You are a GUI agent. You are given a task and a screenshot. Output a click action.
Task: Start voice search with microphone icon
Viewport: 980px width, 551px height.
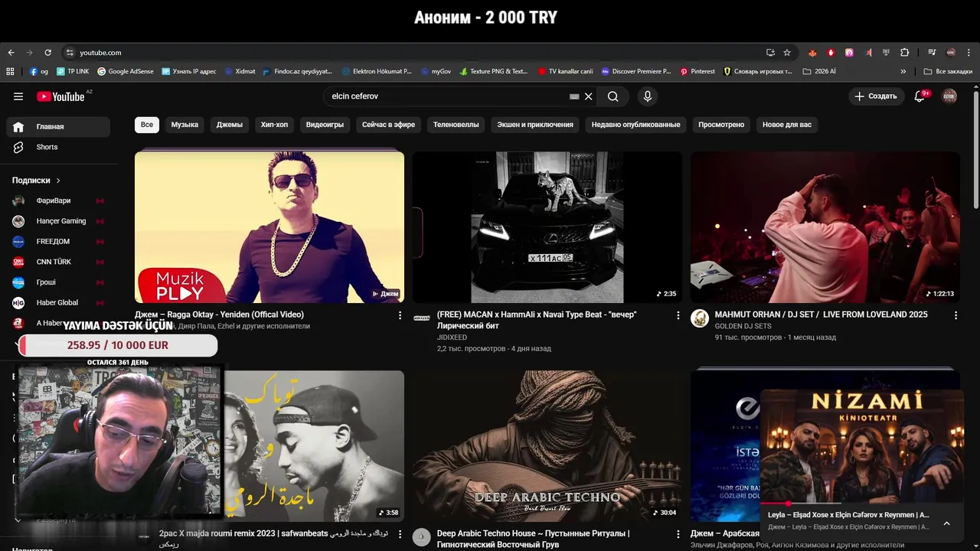(x=648, y=96)
